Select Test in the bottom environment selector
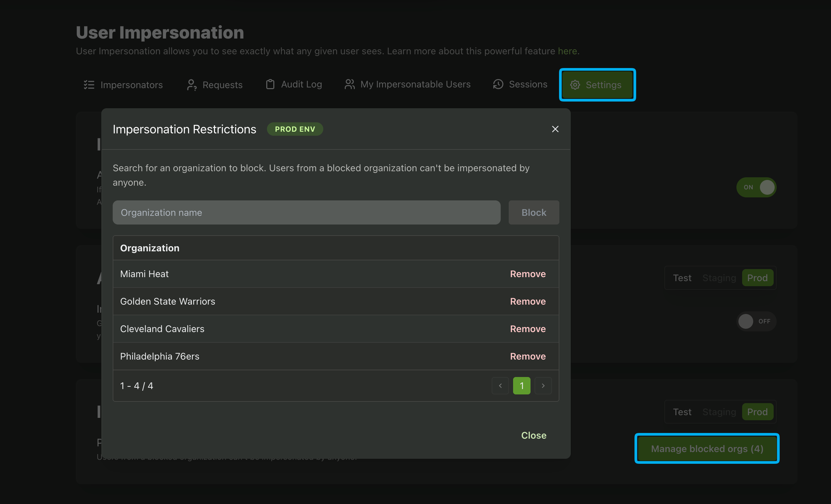The width and height of the screenshot is (831, 504). (x=682, y=412)
